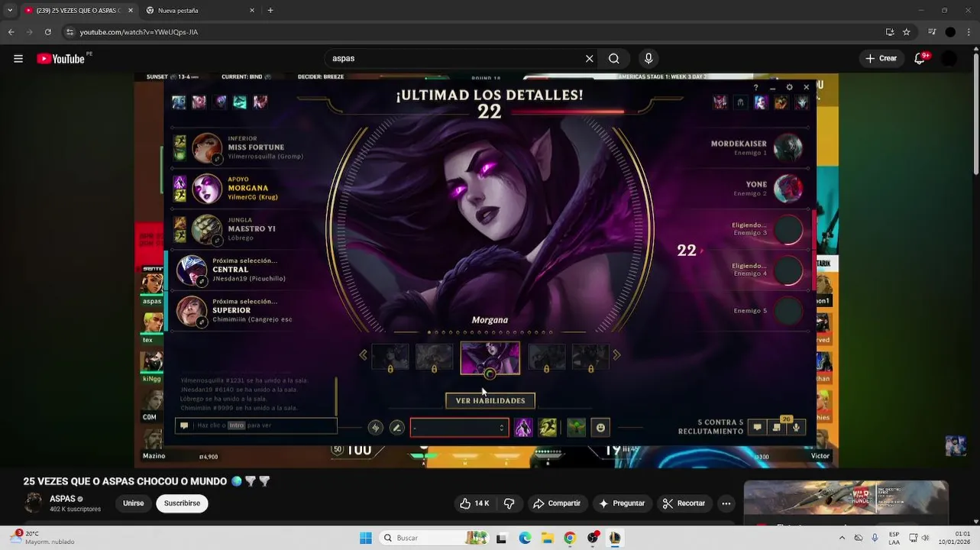
Task: Go back in Chrome history
Action: [11, 32]
